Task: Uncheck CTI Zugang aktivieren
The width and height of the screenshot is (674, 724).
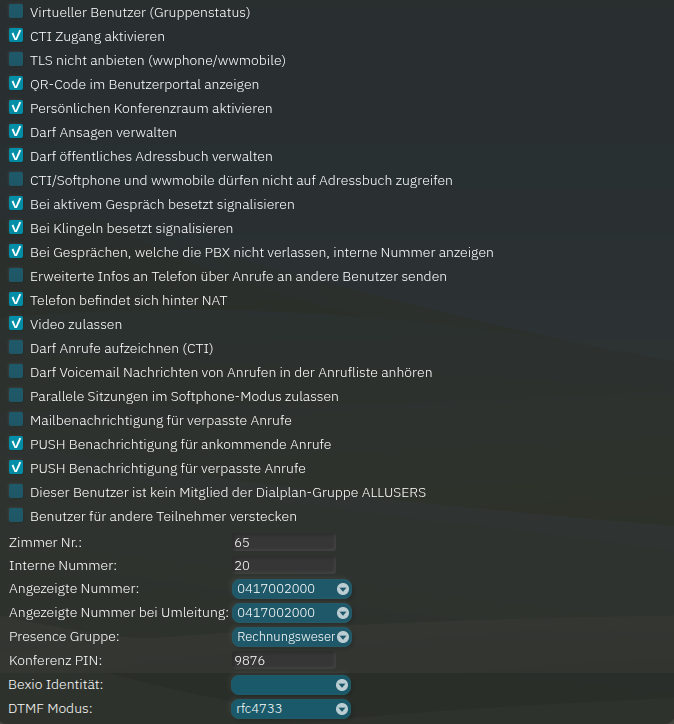Action: pyautogui.click(x=16, y=36)
